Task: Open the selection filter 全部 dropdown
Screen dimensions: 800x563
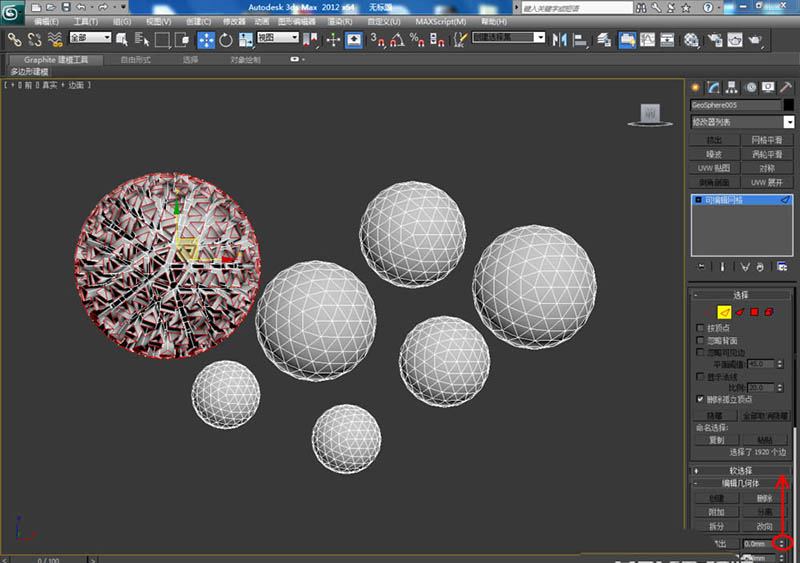Action: coord(90,37)
